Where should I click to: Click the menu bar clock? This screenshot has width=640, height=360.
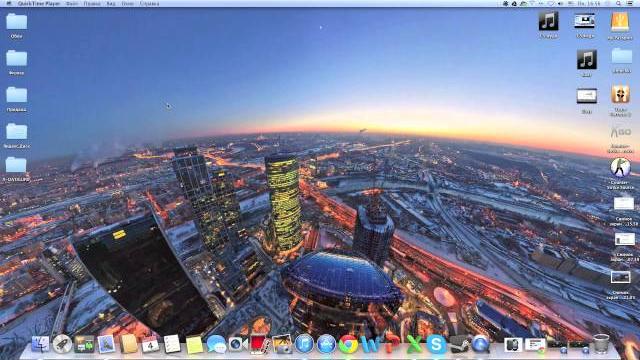point(590,3)
